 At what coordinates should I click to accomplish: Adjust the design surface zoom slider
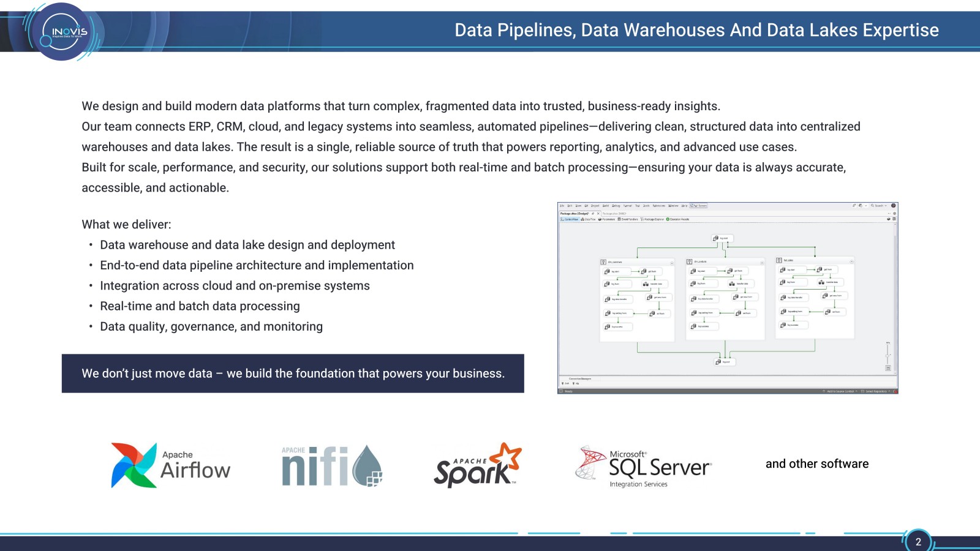point(888,354)
